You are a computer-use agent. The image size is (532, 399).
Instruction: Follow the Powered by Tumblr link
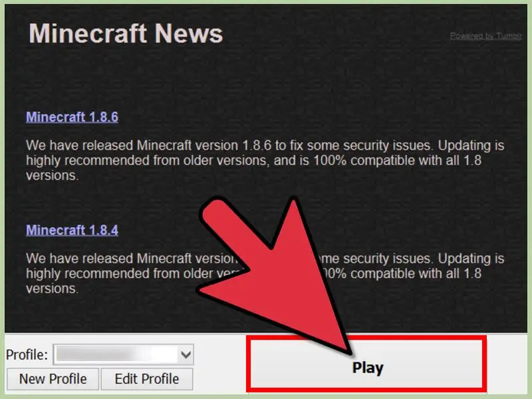pyautogui.click(x=486, y=36)
